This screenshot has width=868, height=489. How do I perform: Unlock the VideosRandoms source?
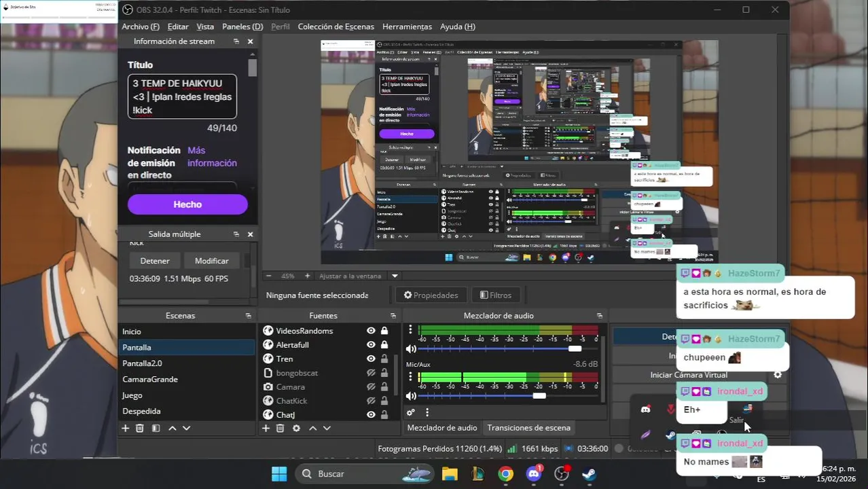tap(384, 331)
